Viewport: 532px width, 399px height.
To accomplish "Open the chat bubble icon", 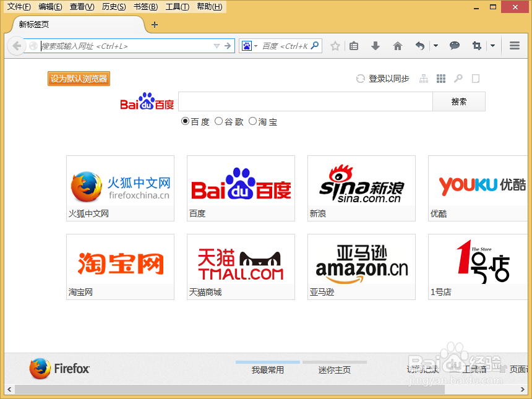I will [x=454, y=45].
